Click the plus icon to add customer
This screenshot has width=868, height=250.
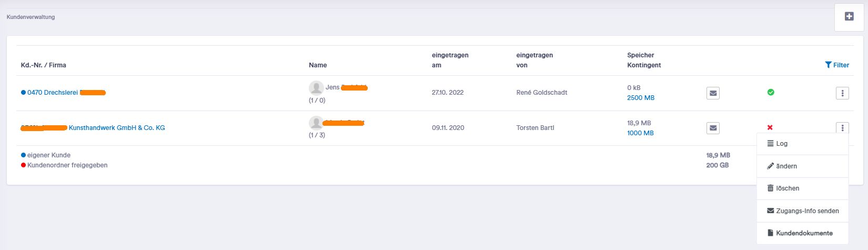pos(849,17)
